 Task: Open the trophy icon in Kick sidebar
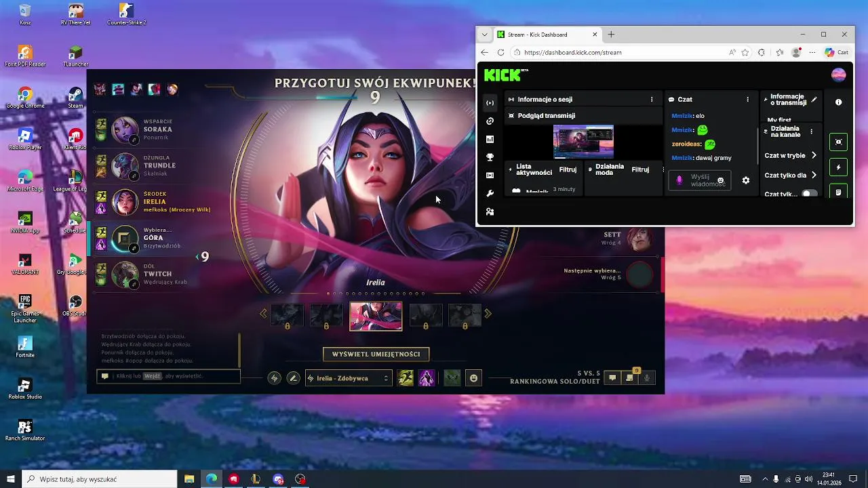[490, 157]
